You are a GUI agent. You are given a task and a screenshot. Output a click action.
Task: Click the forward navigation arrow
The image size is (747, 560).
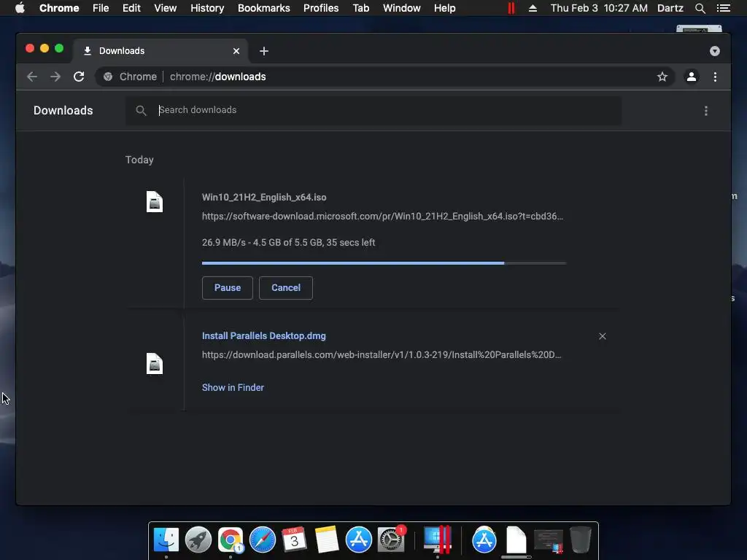tap(55, 77)
